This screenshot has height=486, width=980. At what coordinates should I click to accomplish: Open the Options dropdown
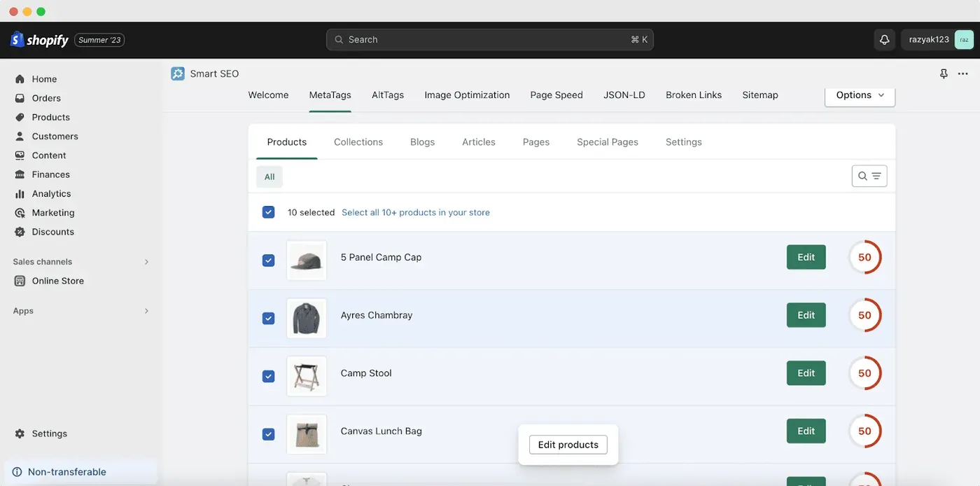(x=860, y=95)
